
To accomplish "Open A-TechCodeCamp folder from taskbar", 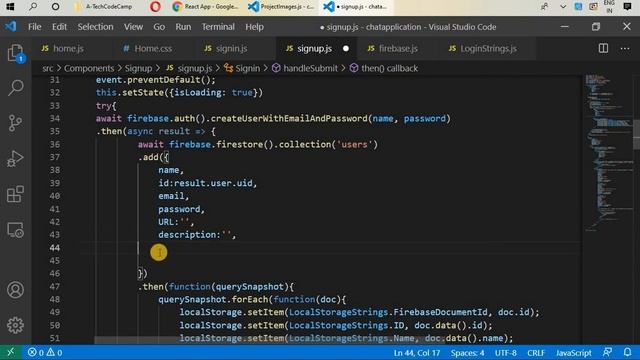I will click(x=103, y=7).
